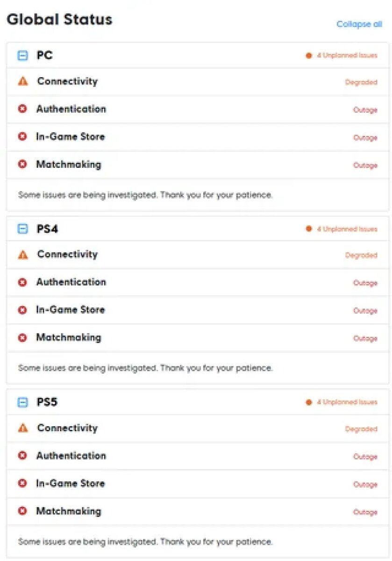Screen dimensions: 392x561
Task: Select the PS4 Authentication row label
Action: click(71, 282)
